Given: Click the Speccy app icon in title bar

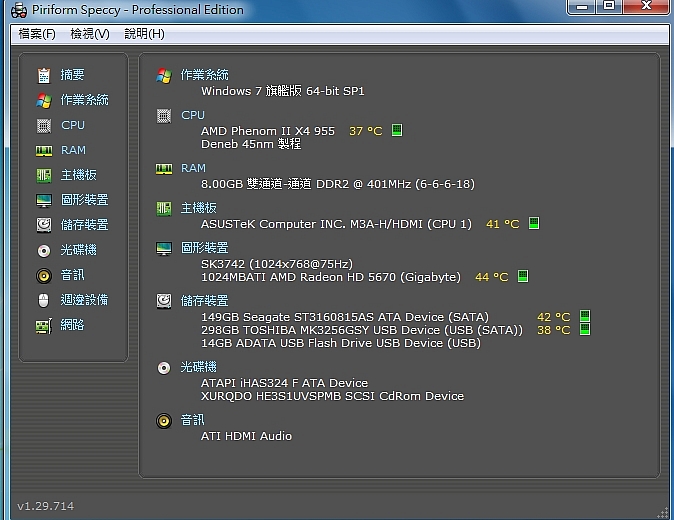Looking at the screenshot, I should (18, 10).
